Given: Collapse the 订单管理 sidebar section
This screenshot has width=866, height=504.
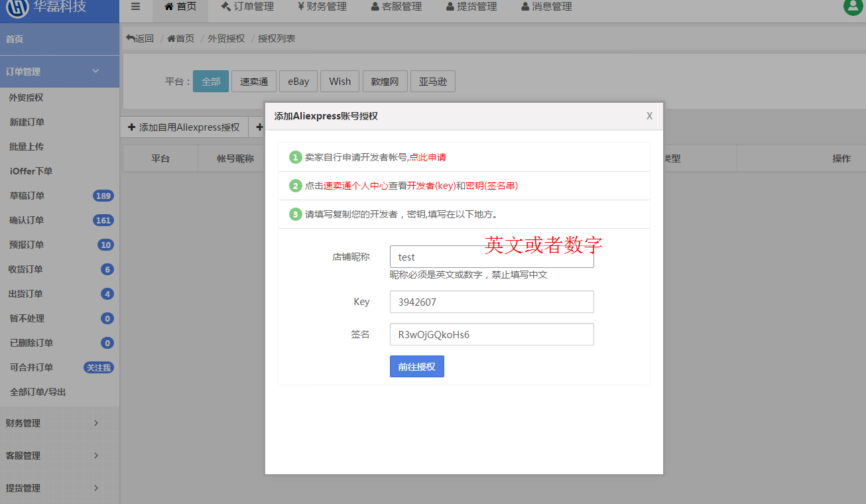Looking at the screenshot, I should [x=95, y=71].
